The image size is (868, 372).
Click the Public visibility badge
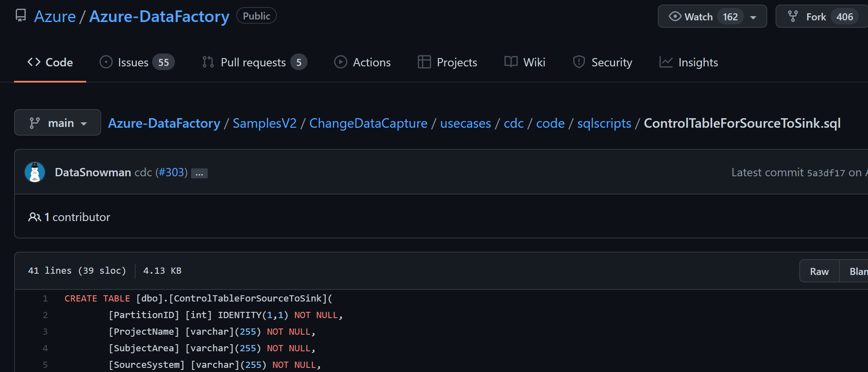coord(257,16)
